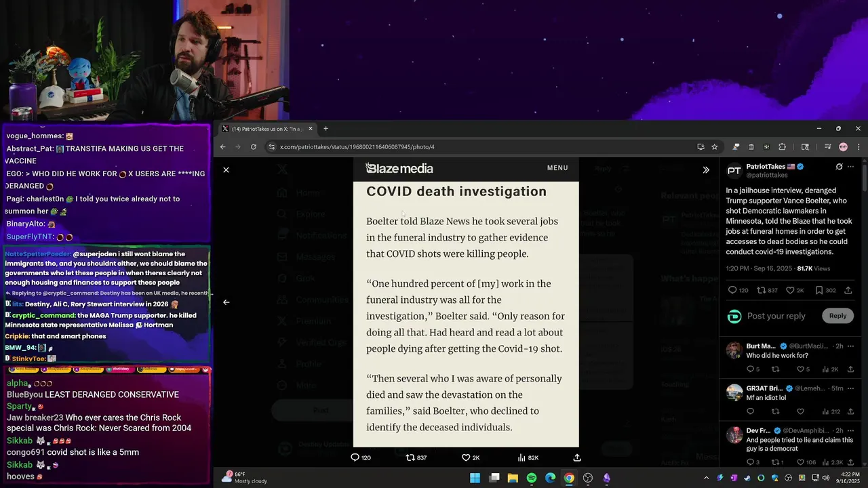Screen dimensions: 868x488
Task: Click the trash can extension icon
Action: tap(751, 147)
